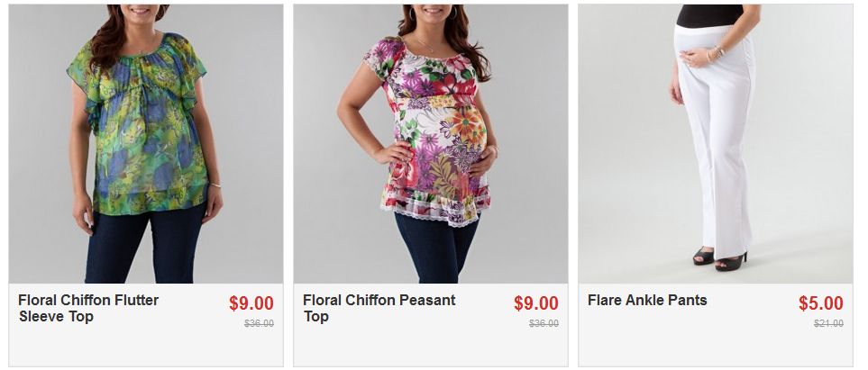Select the $9.00 price of Peasant Top
The height and width of the screenshot is (370, 868).
[x=536, y=303]
